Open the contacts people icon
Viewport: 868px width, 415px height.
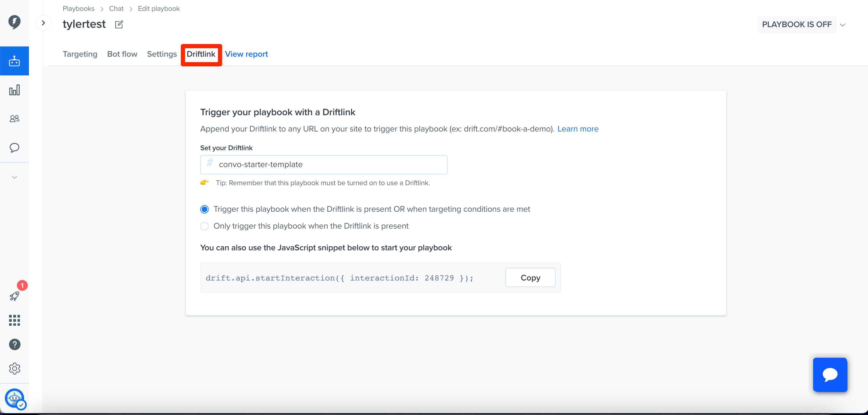coord(14,119)
